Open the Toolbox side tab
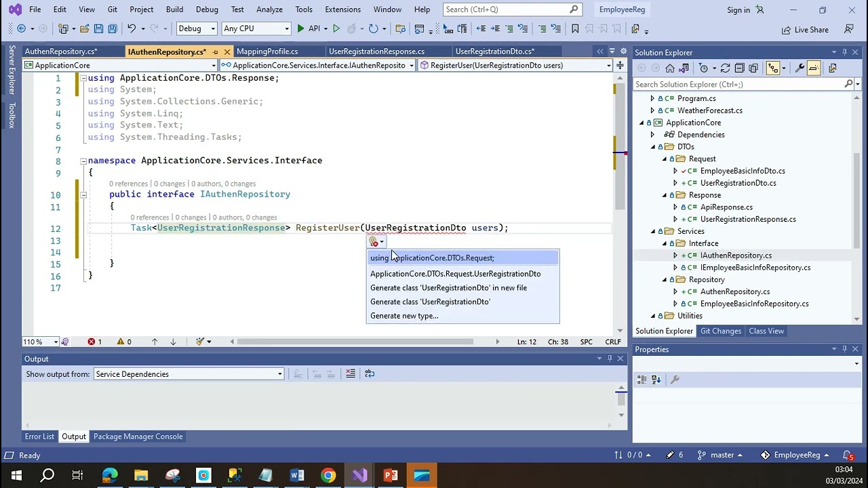This screenshot has height=488, width=868. 11,117
